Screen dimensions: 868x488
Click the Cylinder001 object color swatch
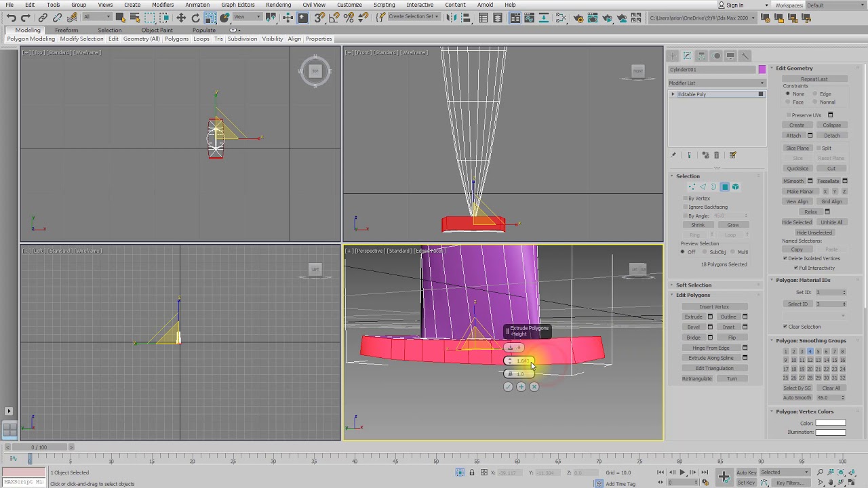tap(762, 69)
